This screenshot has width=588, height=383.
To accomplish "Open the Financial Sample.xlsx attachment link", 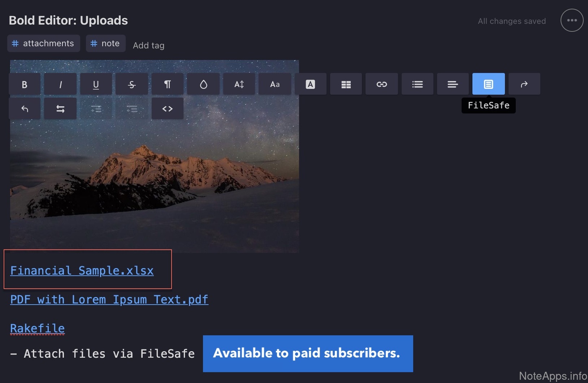I will click(x=82, y=271).
